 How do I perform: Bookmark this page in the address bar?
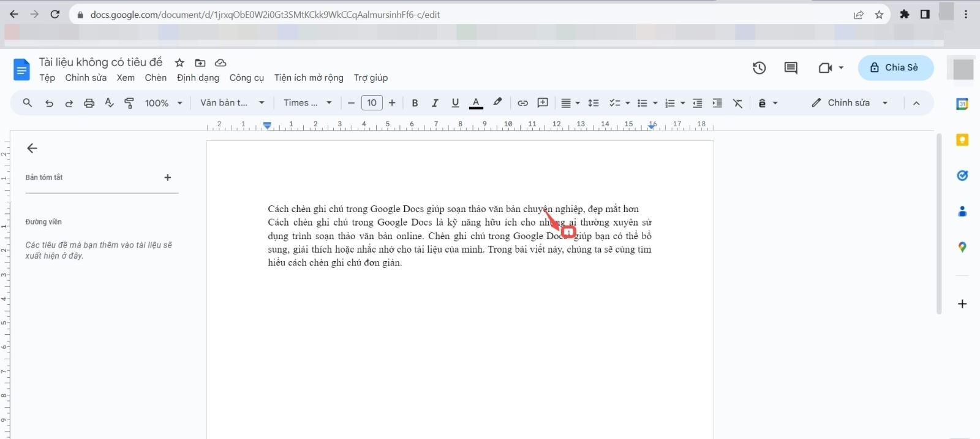(879, 15)
